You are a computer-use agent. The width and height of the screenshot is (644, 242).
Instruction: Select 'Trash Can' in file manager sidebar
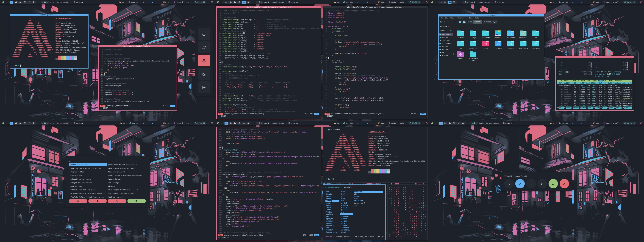click(446, 40)
